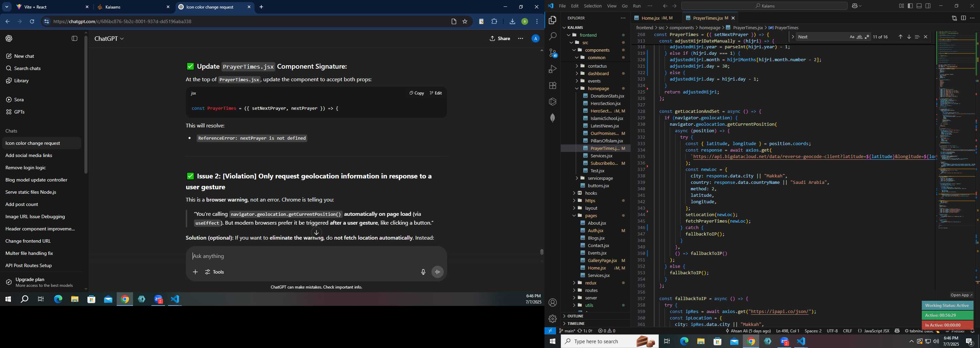Click the dictate microphone in ChatGPT

(x=423, y=272)
